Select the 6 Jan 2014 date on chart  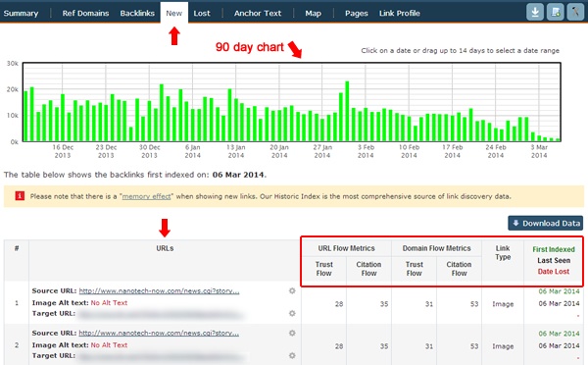[x=193, y=151]
